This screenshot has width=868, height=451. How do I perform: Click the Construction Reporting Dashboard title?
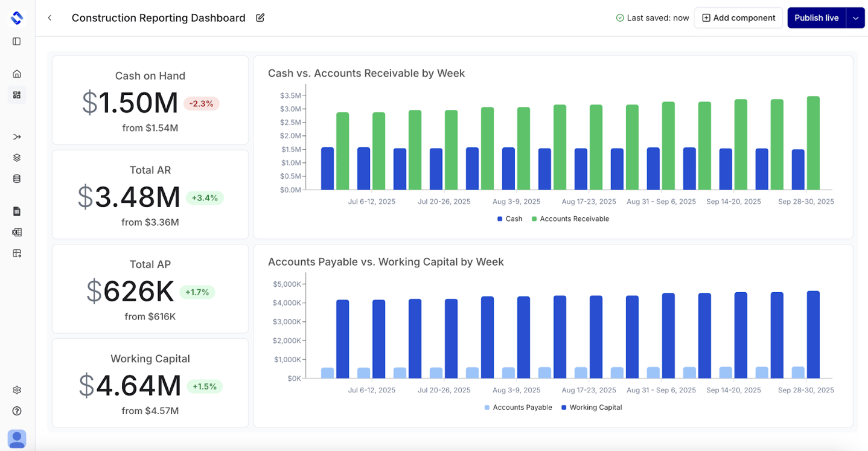pyautogui.click(x=159, y=18)
